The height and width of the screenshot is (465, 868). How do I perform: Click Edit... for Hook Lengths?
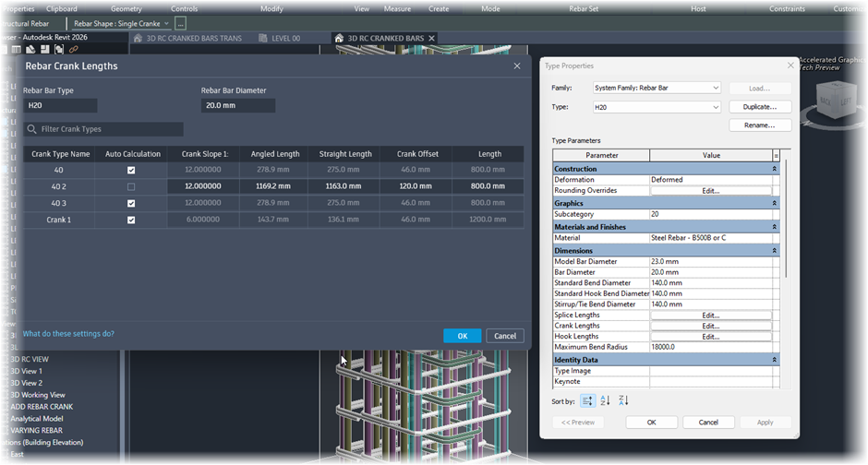click(x=711, y=337)
